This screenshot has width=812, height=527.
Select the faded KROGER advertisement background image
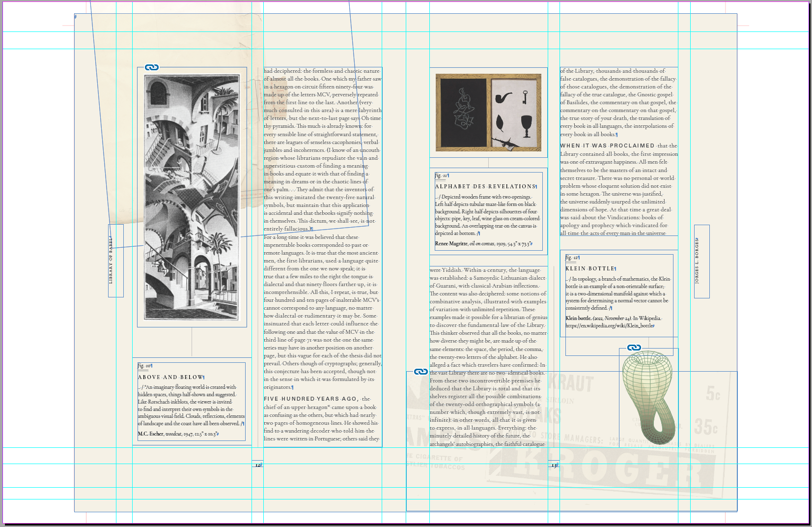(x=571, y=441)
